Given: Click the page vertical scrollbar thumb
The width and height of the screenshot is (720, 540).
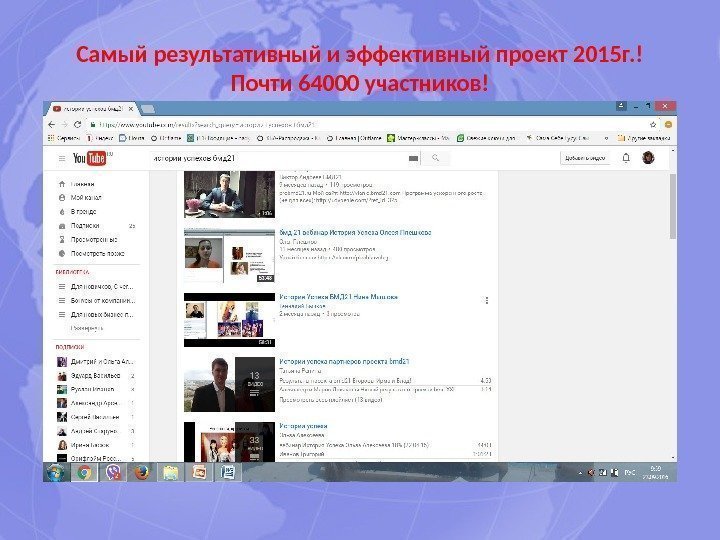Looking at the screenshot, I should [x=673, y=207].
